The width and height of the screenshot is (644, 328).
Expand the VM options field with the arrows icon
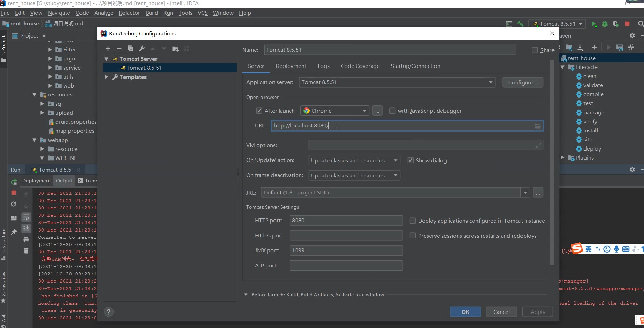(538, 145)
